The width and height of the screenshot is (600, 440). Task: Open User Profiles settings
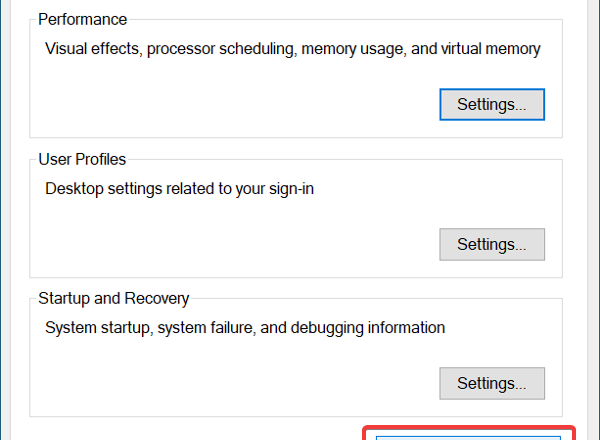coord(492,244)
